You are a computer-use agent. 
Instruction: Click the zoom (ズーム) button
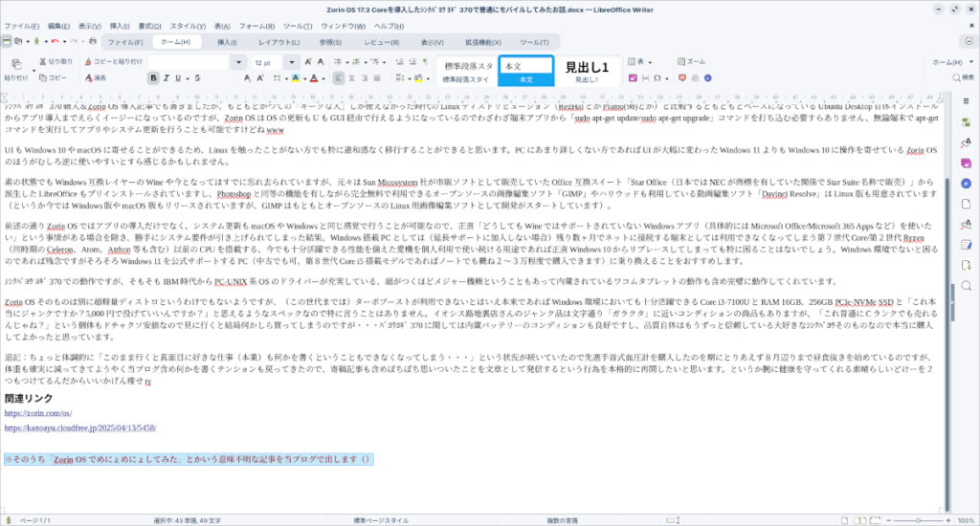tap(692, 62)
